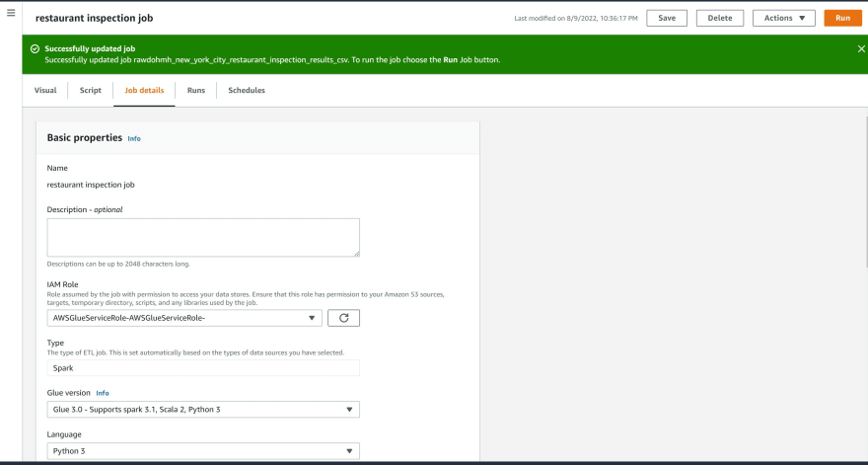This screenshot has height=465, width=868.
Task: Expand the IAM Role dropdown
Action: [x=184, y=318]
